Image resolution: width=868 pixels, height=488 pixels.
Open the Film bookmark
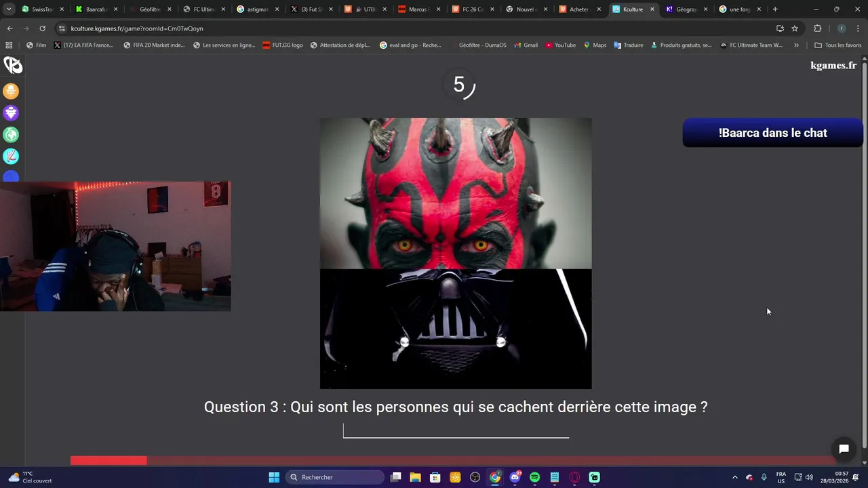pyautogui.click(x=37, y=45)
